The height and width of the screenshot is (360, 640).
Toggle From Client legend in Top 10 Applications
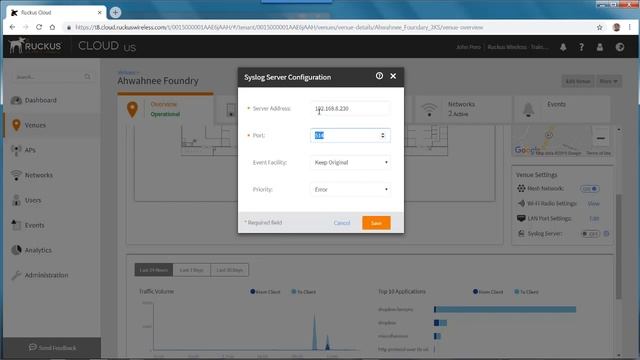coord(488,292)
